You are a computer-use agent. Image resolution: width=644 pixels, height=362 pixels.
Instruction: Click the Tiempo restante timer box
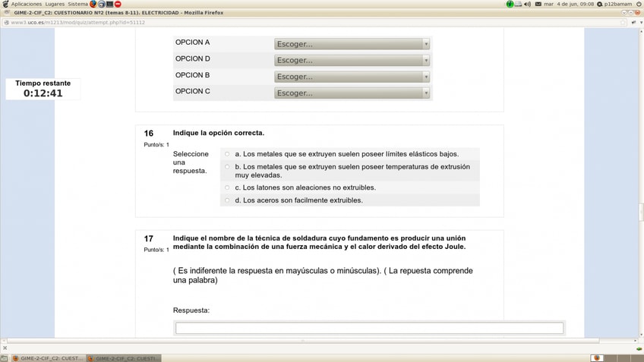pyautogui.click(x=43, y=89)
